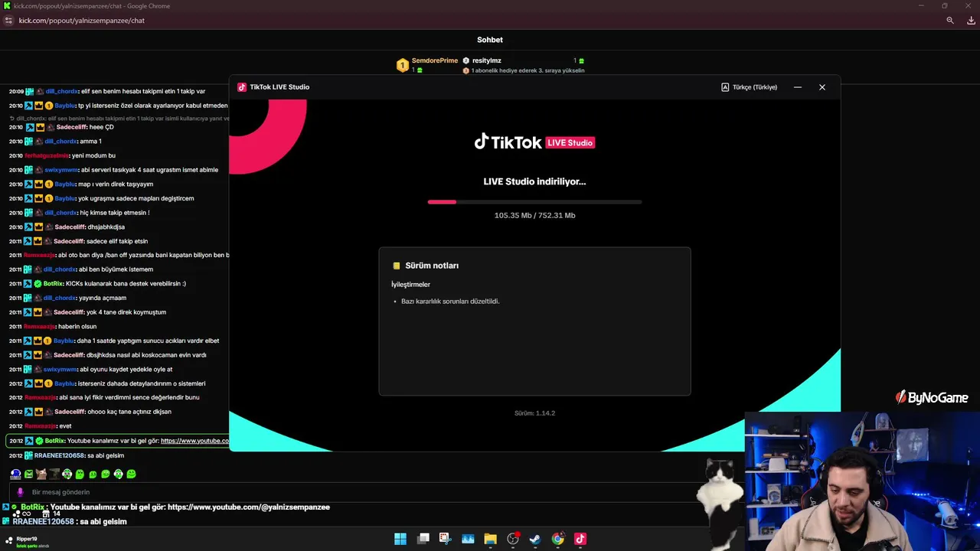Viewport: 980px width, 551px height.
Task: Click Ripper19 song request notification
Action: coord(26,541)
